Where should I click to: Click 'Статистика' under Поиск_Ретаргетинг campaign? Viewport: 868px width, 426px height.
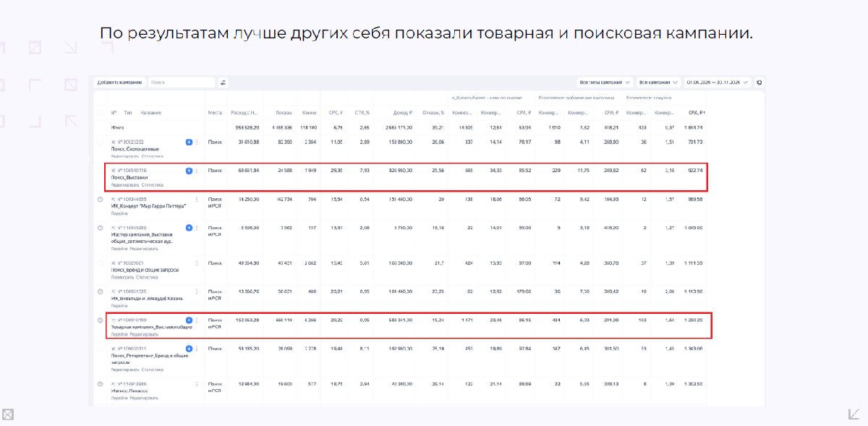click(x=152, y=369)
